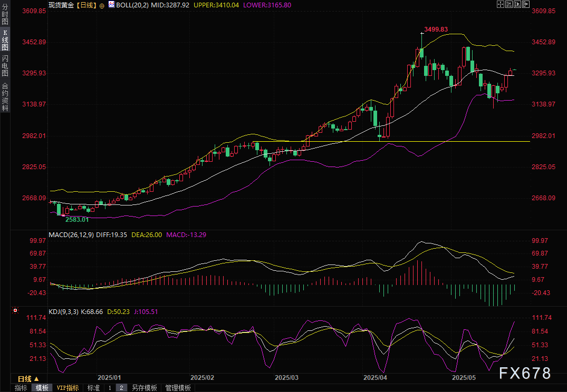The width and height of the screenshot is (567, 392).
Task: Toggle template number 2
Action: tap(121, 388)
